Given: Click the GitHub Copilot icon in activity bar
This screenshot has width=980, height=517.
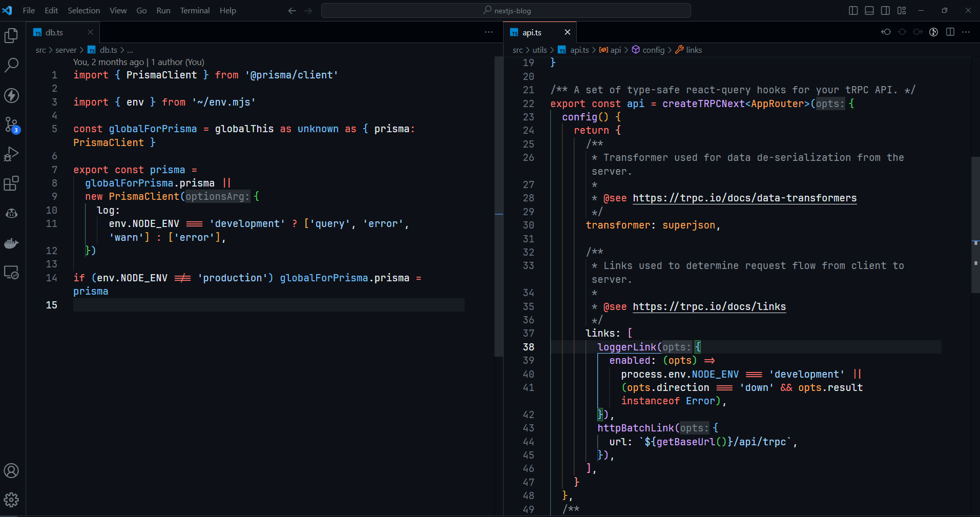Looking at the screenshot, I should tap(11, 213).
